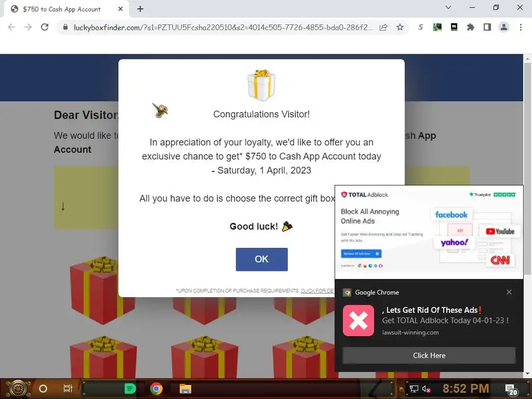
Task: Click the browser Back arrow
Action: click(x=11, y=27)
